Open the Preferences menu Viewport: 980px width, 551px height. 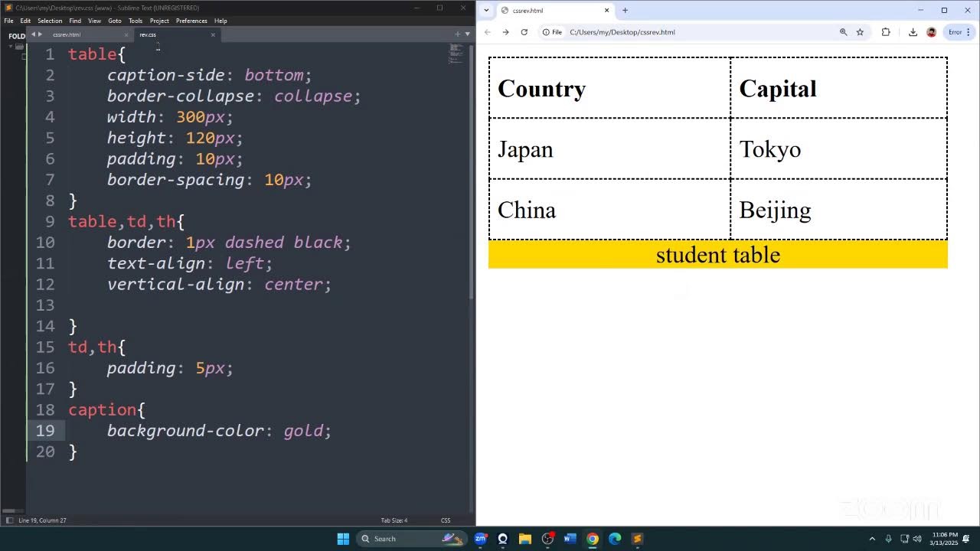tap(191, 21)
